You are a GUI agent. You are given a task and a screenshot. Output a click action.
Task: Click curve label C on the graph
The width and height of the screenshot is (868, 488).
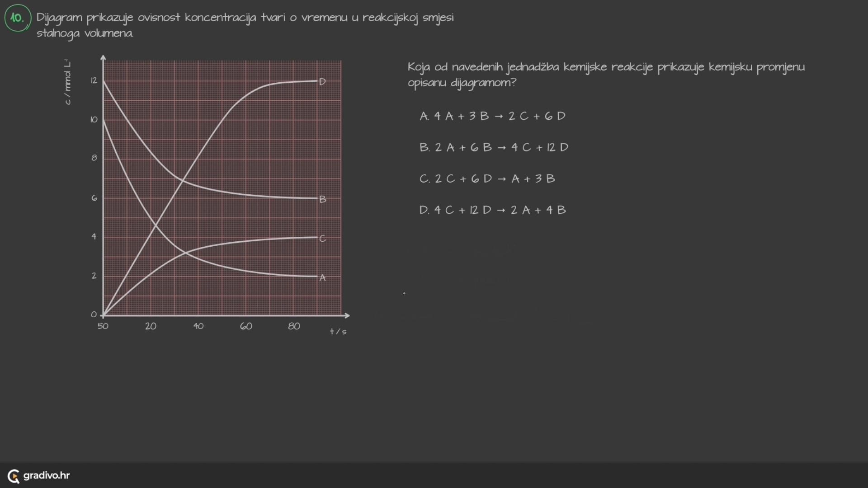[x=322, y=239]
